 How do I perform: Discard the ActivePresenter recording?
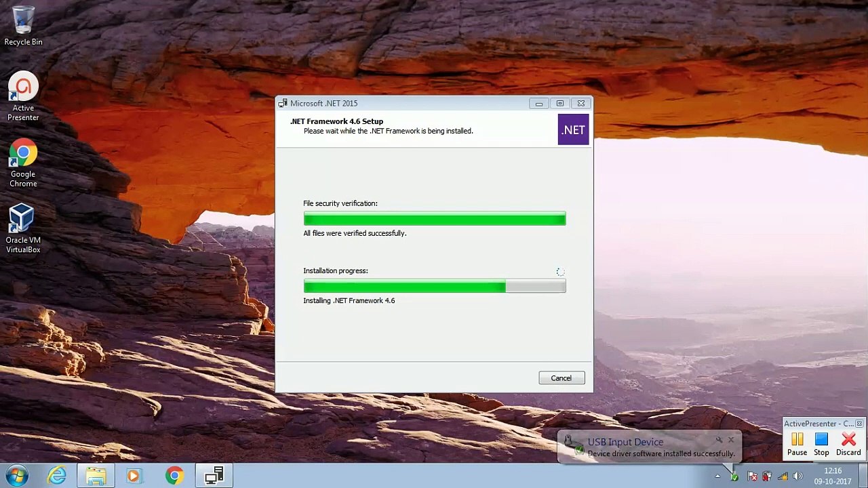[848, 445]
